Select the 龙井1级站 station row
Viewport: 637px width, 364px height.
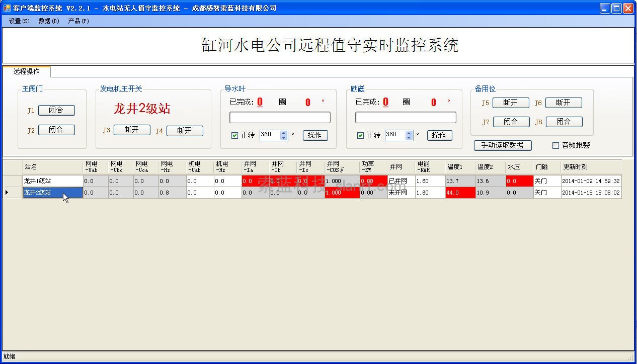[x=52, y=181]
